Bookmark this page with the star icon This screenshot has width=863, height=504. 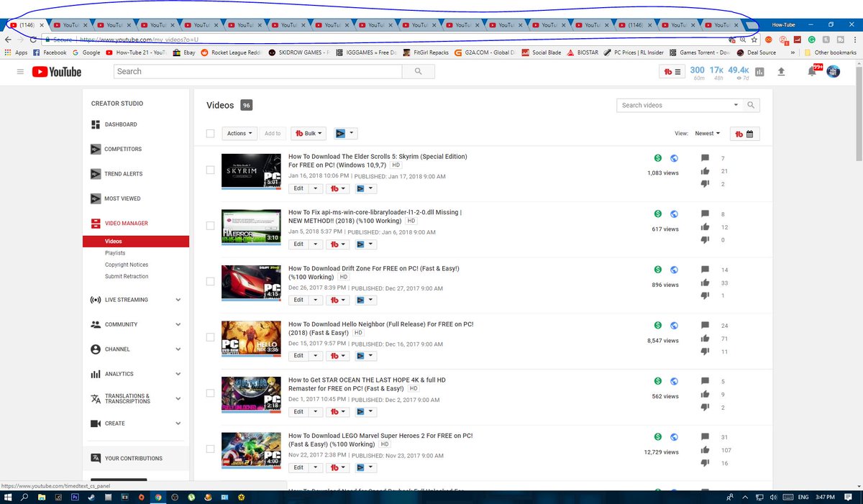click(754, 40)
